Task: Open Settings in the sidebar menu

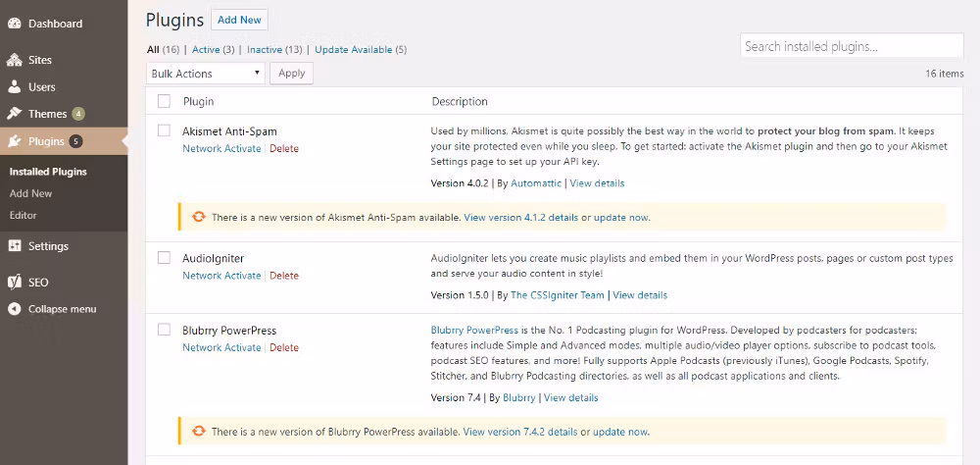Action: [x=48, y=246]
